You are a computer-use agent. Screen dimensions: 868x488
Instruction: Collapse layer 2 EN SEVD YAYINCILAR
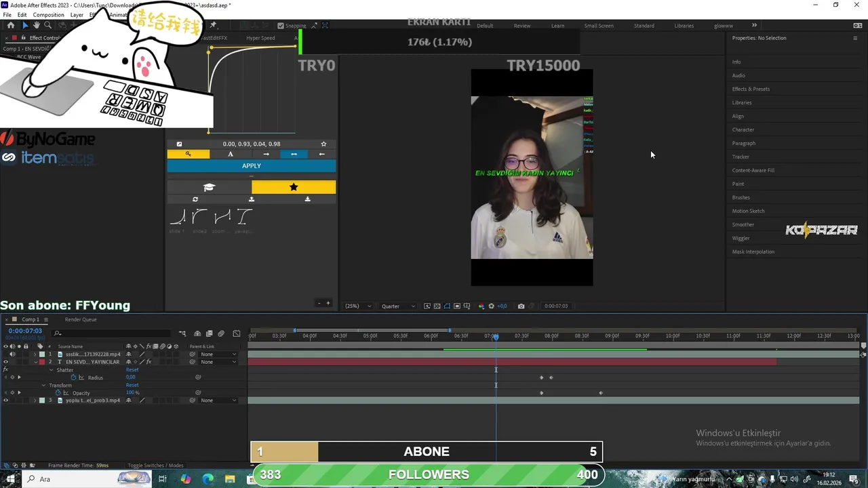pyautogui.click(x=35, y=362)
